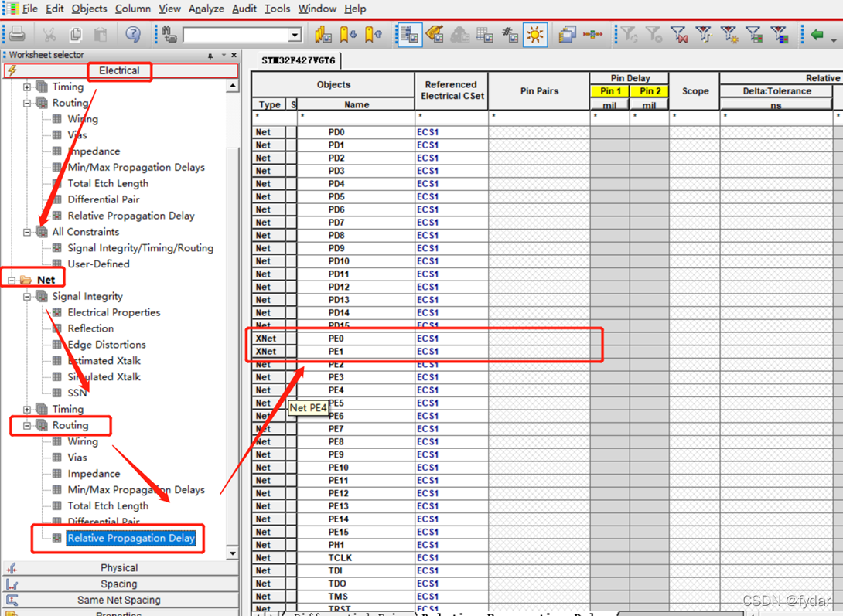Open Help via question mark icon
This screenshot has height=616, width=843.
click(x=133, y=34)
